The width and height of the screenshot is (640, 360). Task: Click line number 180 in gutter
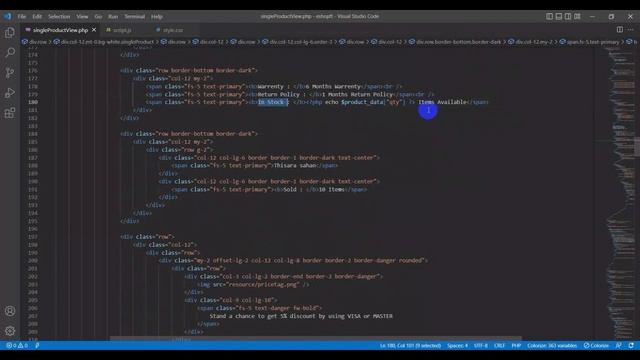tap(33, 102)
